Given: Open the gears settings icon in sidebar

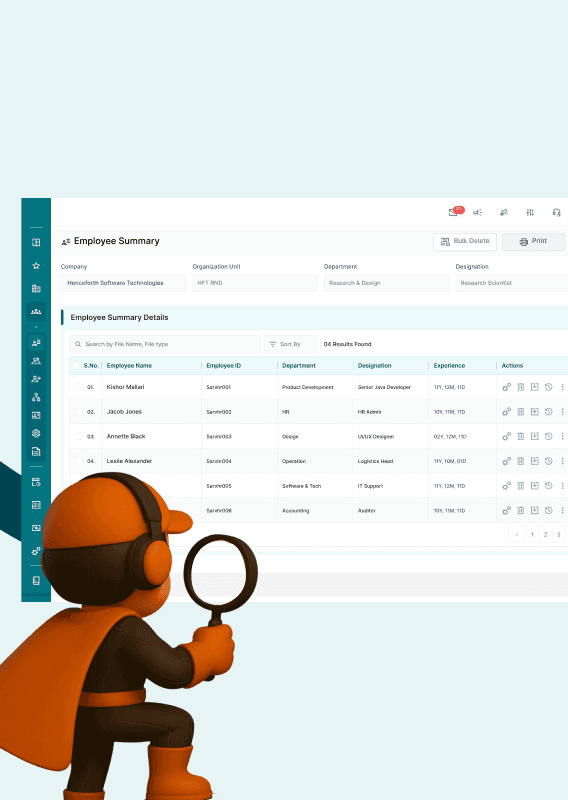Looking at the screenshot, I should tap(36, 551).
